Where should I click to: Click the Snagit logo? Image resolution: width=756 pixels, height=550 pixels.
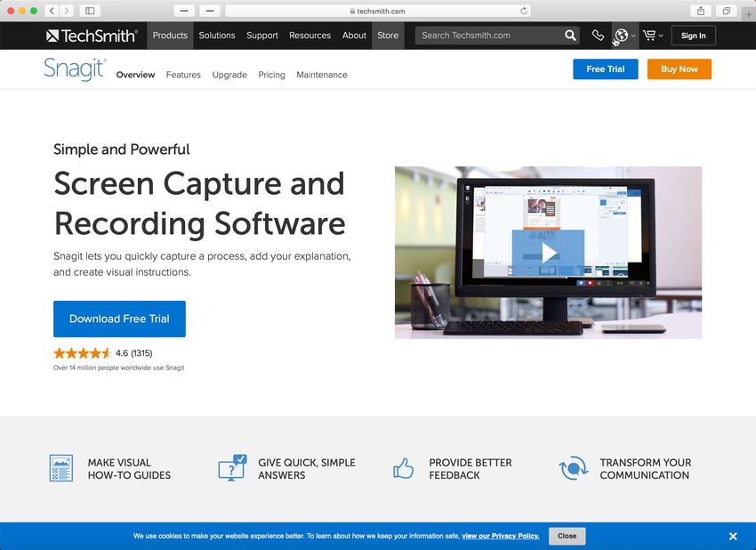click(x=75, y=69)
